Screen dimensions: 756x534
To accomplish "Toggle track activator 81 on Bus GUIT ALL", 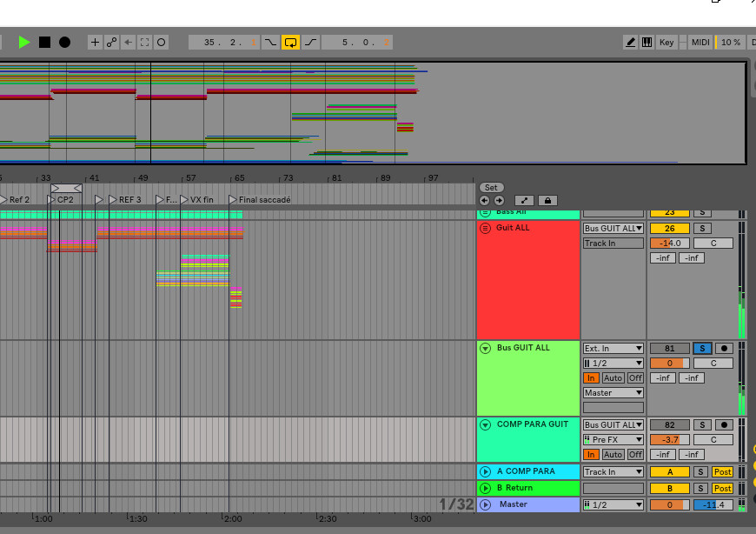I will [670, 348].
